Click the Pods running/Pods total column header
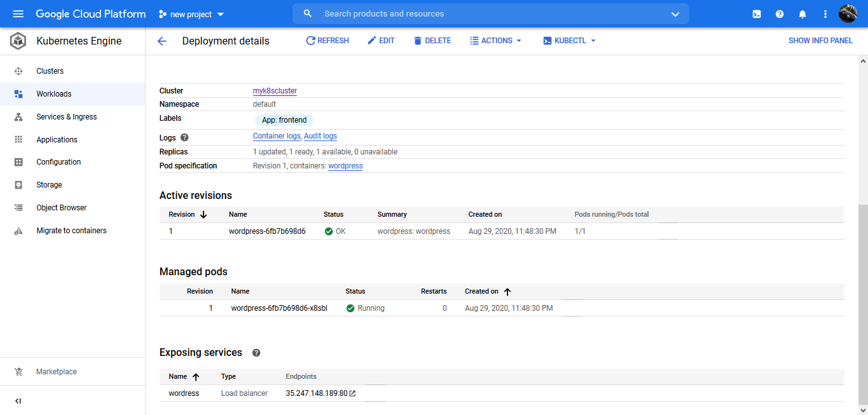 coord(612,215)
